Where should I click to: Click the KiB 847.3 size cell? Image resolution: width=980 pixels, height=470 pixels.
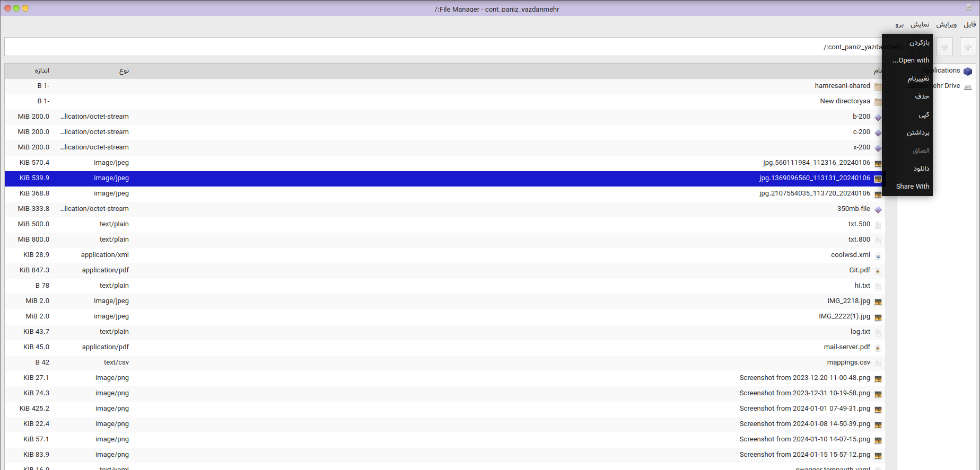(34, 270)
